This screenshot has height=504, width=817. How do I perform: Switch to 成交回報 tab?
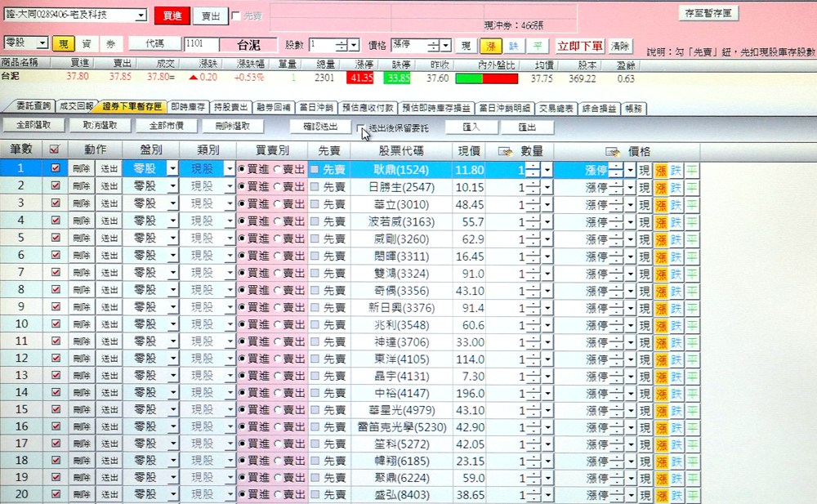(x=76, y=106)
